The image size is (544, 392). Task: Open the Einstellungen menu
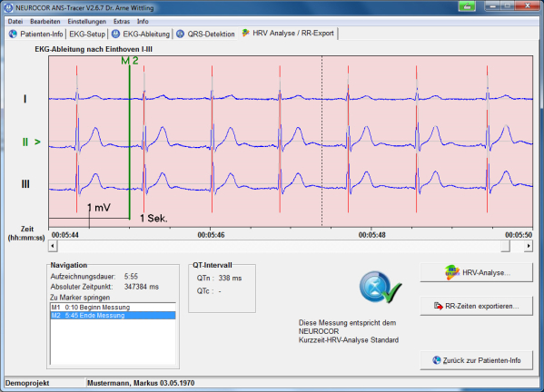point(87,22)
